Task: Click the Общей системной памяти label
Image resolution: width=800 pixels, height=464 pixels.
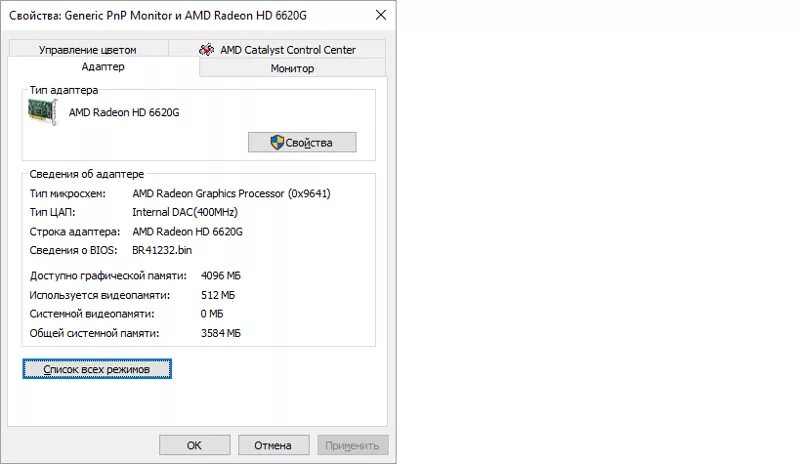Action: click(94, 333)
